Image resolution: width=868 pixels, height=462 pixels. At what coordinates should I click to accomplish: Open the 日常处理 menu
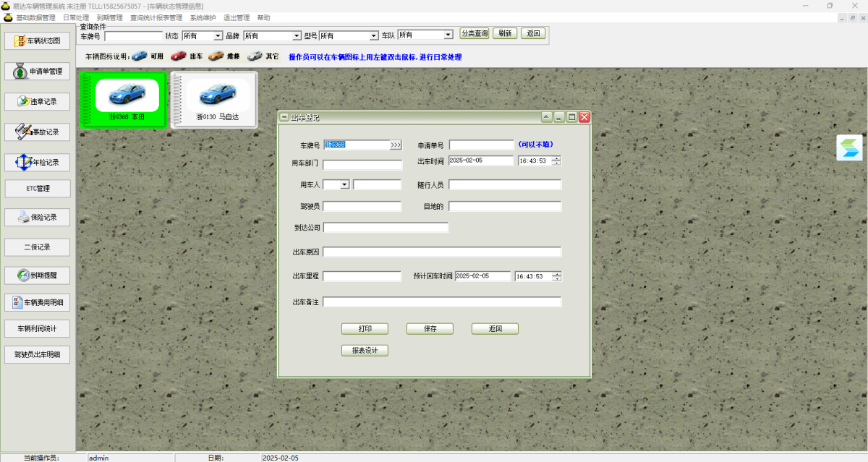tap(76, 17)
